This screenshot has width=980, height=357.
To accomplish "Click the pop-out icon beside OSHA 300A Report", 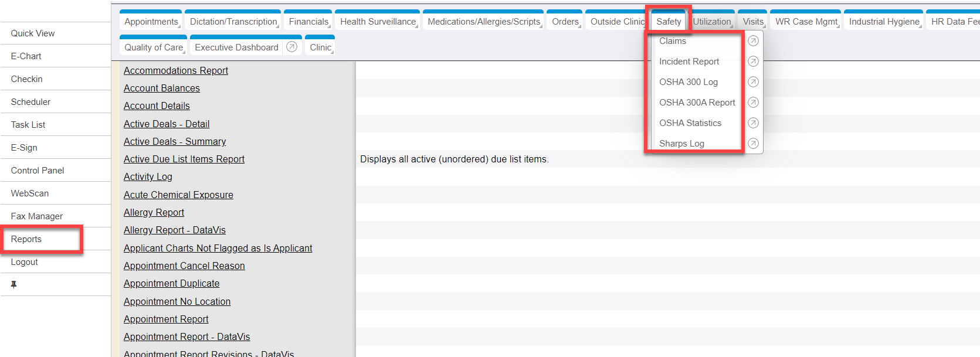I will click(753, 103).
